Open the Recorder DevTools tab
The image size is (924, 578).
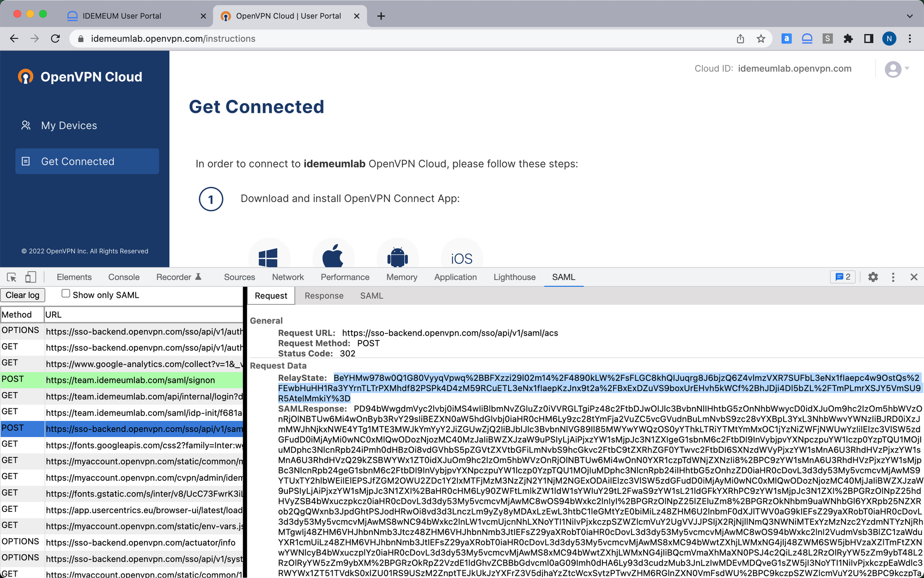click(x=179, y=277)
